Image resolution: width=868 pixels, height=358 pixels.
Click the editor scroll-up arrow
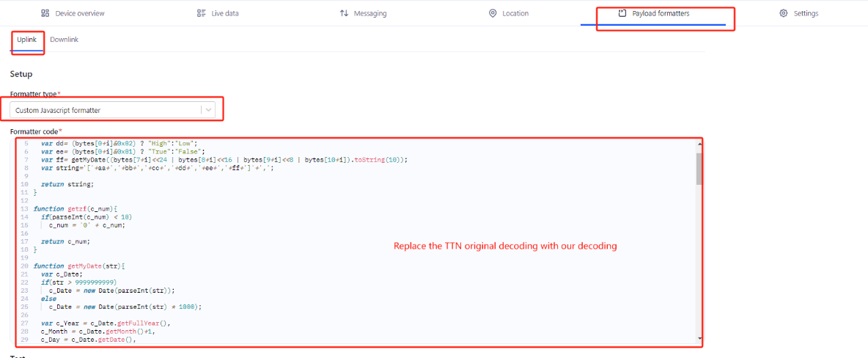pos(699,143)
